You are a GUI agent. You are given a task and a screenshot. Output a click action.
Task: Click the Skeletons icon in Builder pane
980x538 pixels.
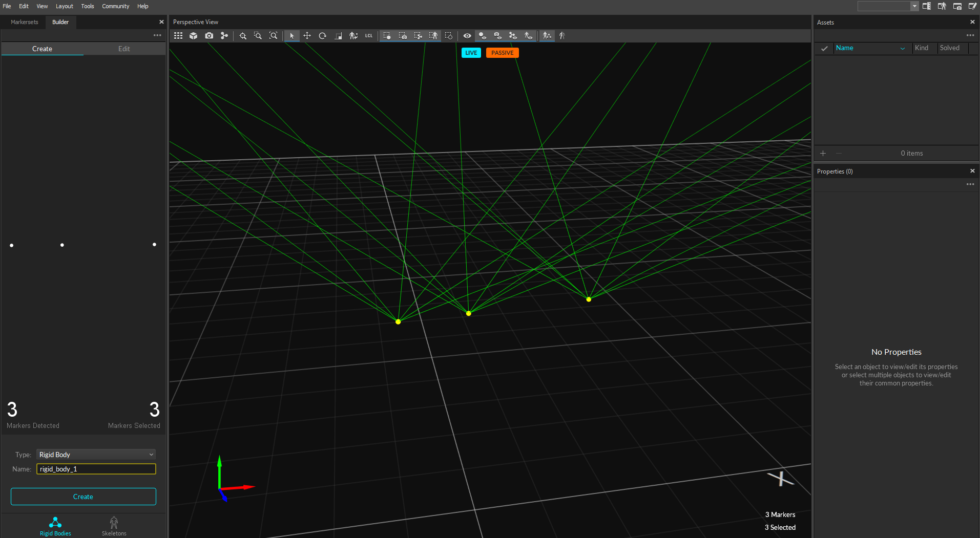pyautogui.click(x=114, y=526)
